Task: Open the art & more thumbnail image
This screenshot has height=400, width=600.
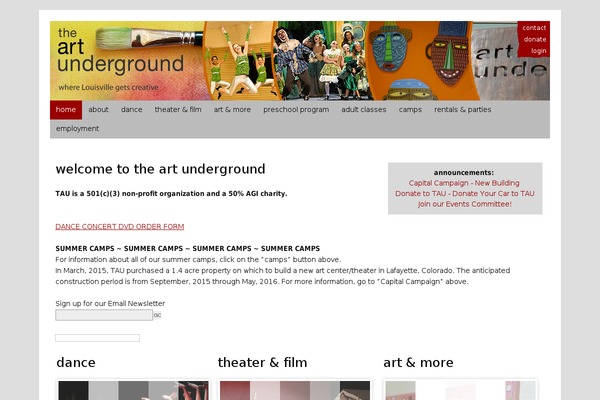Action: [461, 390]
